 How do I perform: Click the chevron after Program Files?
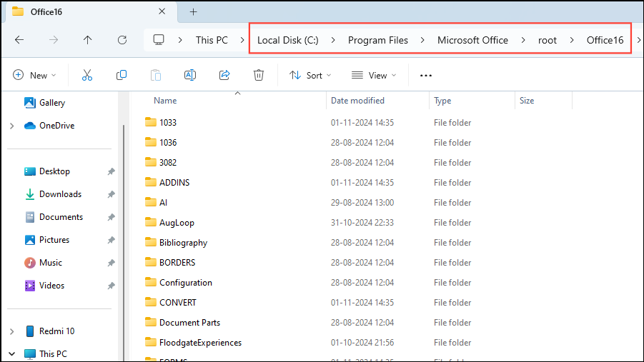point(422,40)
